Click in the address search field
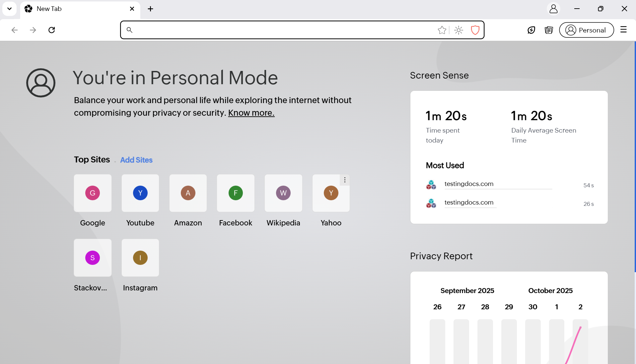Viewport: 636px width, 364px height. click(x=282, y=30)
